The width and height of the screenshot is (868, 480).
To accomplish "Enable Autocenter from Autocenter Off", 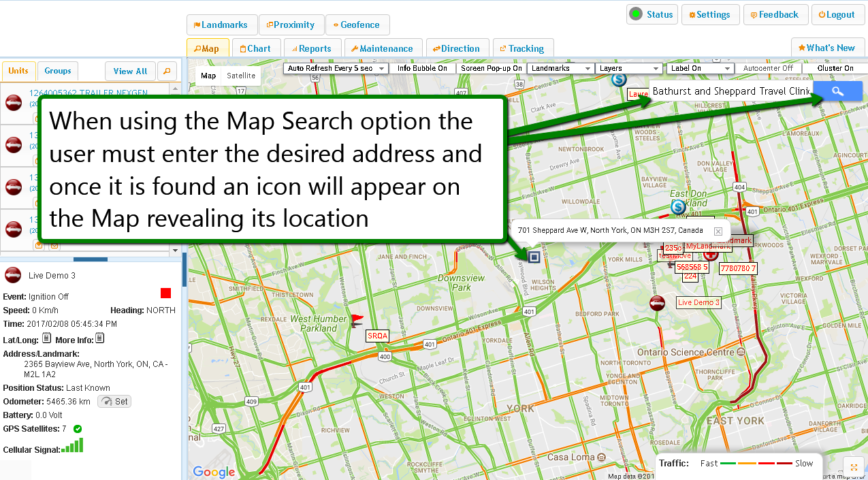I will point(768,68).
